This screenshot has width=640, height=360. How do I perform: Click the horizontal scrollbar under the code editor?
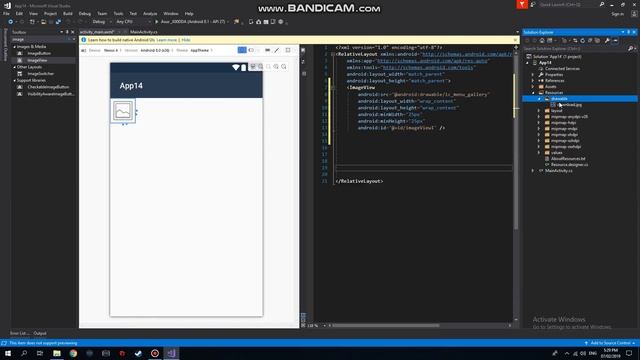pos(386,326)
